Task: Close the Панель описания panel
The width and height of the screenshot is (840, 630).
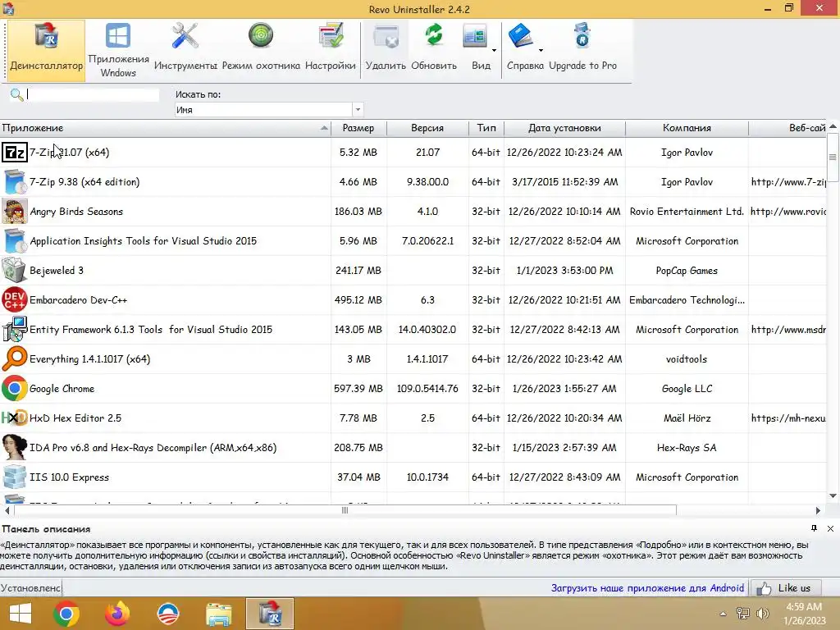Action: [x=830, y=529]
